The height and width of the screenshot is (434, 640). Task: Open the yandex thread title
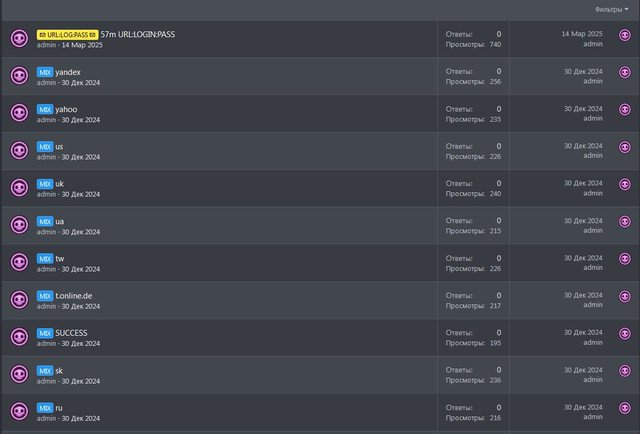[x=68, y=72]
